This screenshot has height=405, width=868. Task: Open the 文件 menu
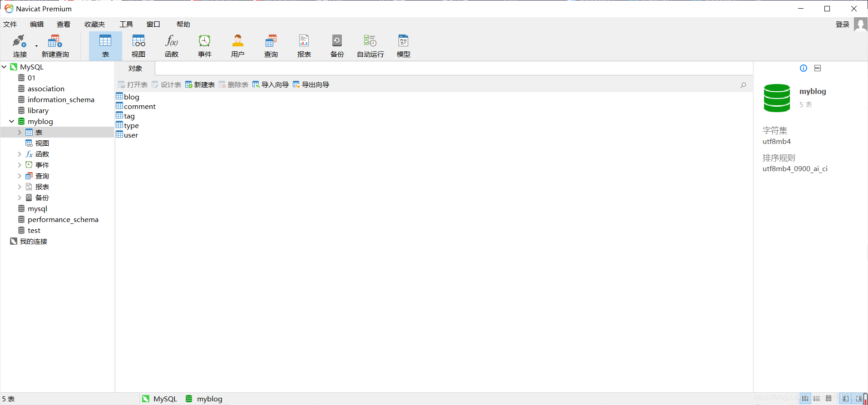click(10, 25)
